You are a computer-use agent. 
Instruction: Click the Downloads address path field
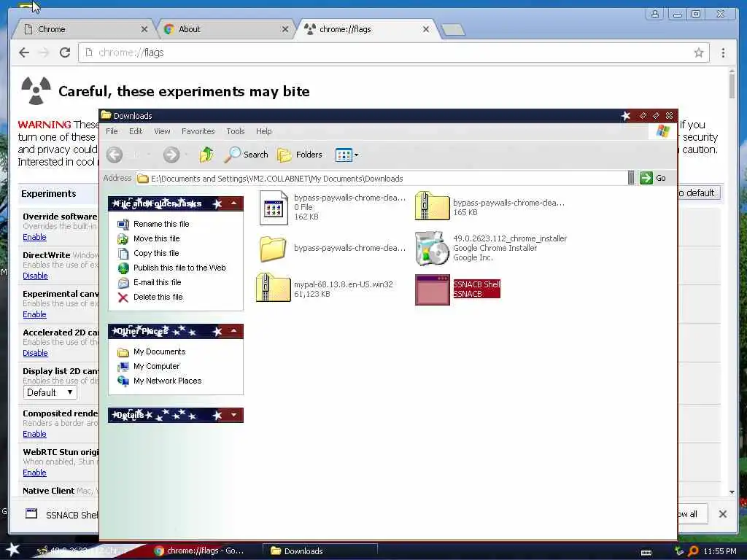tap(381, 179)
